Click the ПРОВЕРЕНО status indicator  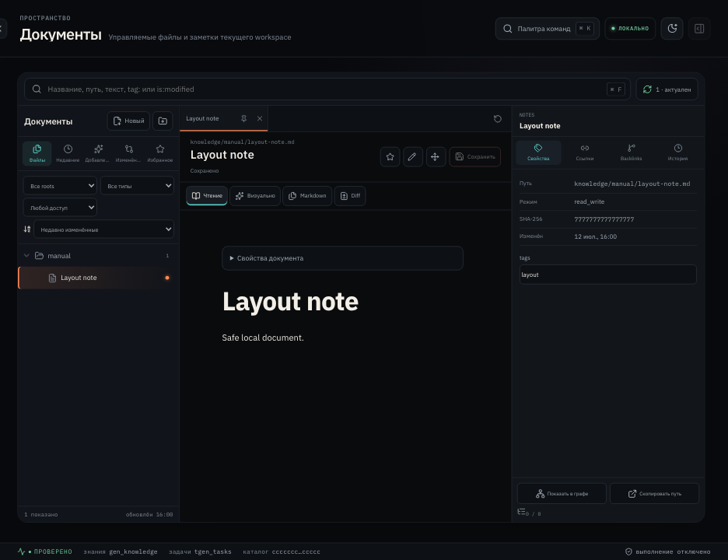point(45,551)
